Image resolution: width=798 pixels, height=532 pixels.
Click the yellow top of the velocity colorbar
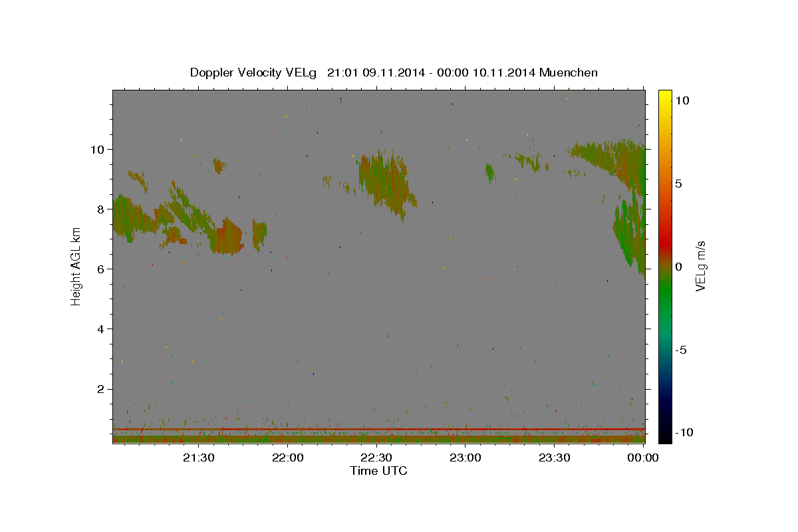665,96
